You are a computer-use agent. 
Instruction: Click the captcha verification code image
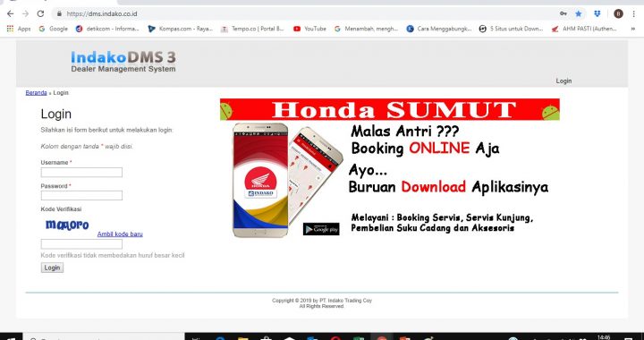[67, 225]
